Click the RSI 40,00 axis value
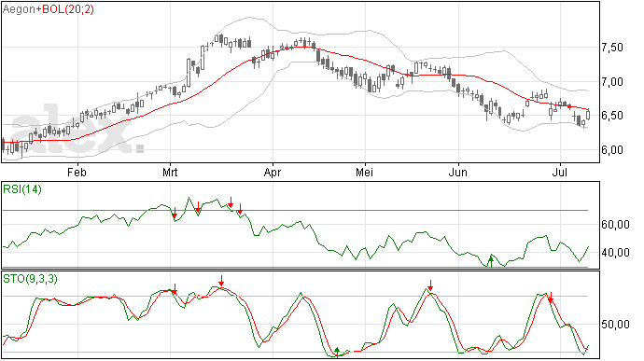The height and width of the screenshot is (361, 644). tap(616, 253)
